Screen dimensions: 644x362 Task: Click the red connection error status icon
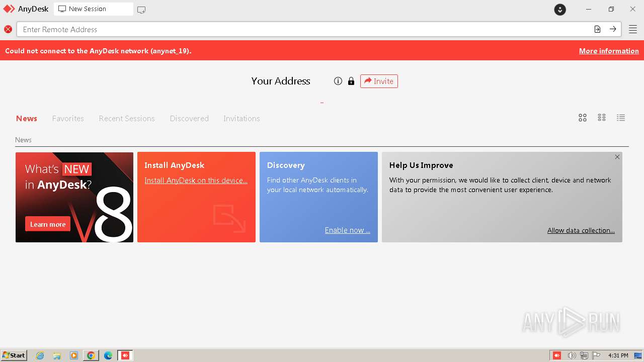[8, 29]
